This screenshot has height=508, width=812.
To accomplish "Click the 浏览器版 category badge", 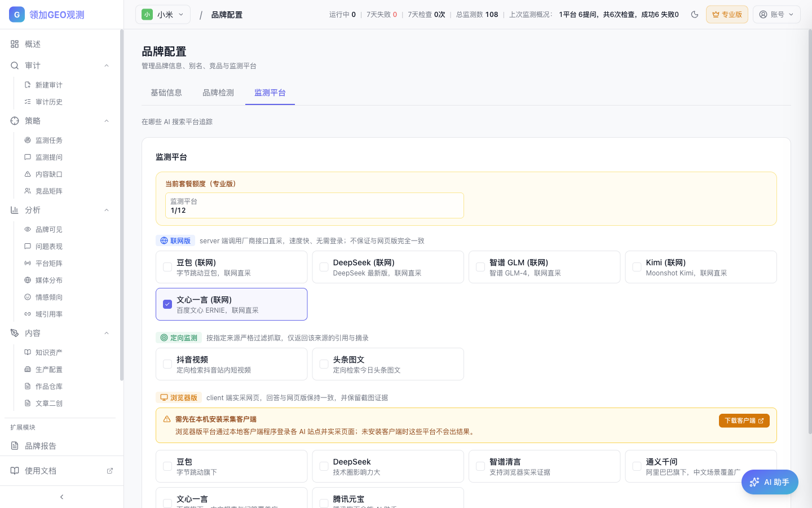I will [179, 397].
